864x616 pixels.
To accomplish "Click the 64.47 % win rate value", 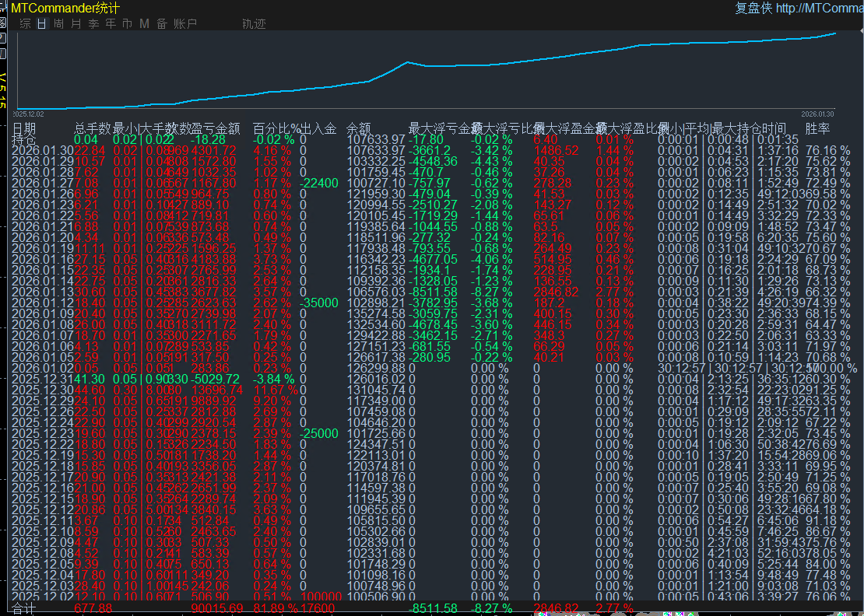I will (827, 324).
